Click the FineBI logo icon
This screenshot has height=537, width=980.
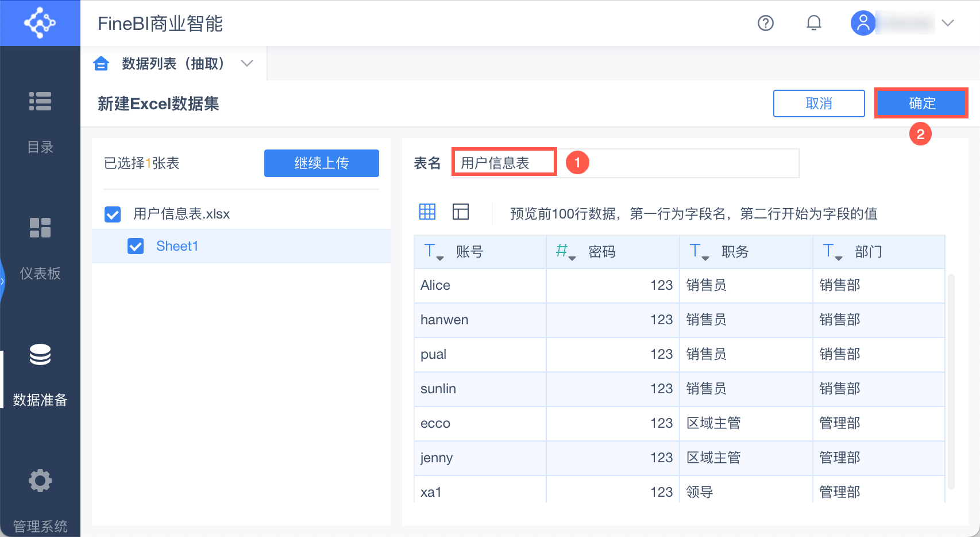click(x=40, y=23)
